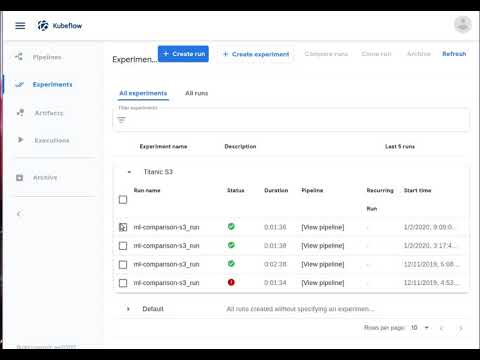The height and width of the screenshot is (360, 480).
Task: Click the Description column header
Action: (x=240, y=146)
